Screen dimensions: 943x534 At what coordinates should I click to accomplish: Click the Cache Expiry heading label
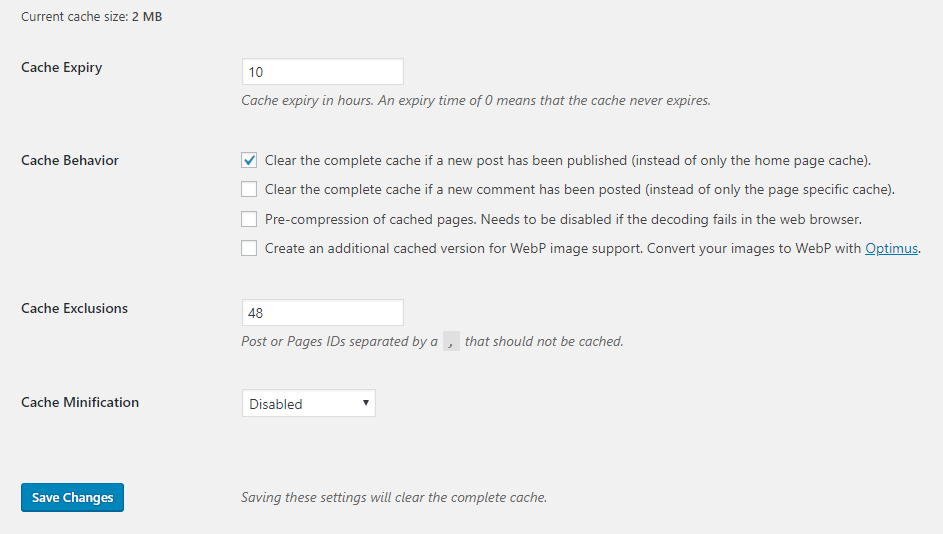(x=62, y=68)
